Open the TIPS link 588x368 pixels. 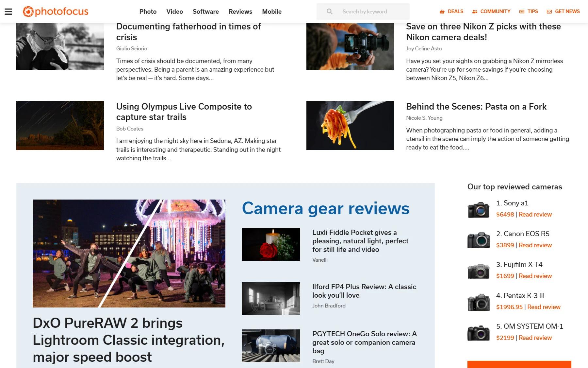(532, 11)
